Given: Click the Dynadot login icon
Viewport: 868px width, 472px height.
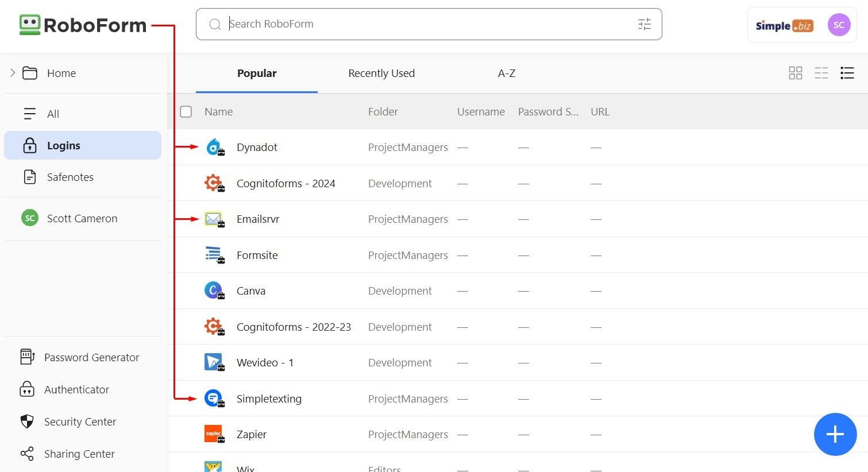Looking at the screenshot, I should tap(214, 147).
